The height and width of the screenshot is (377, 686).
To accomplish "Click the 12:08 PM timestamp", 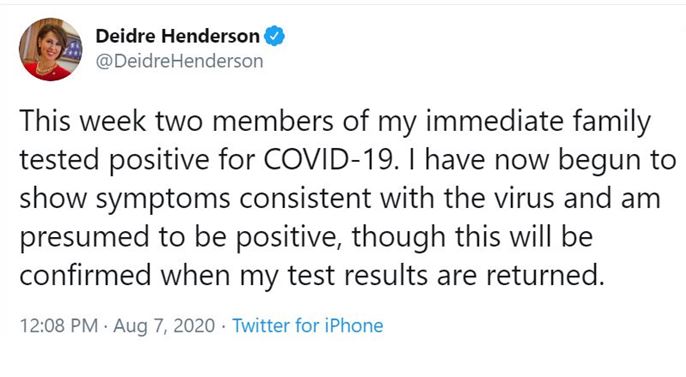I will (59, 326).
